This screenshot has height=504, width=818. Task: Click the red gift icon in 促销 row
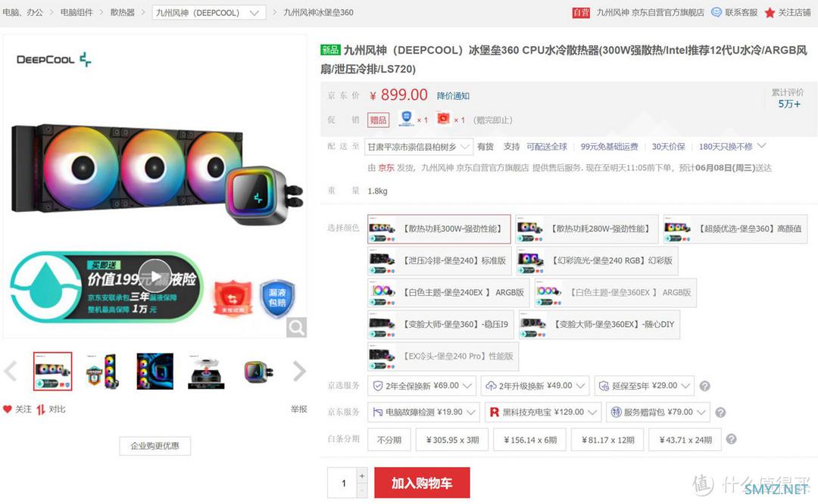pos(443,118)
